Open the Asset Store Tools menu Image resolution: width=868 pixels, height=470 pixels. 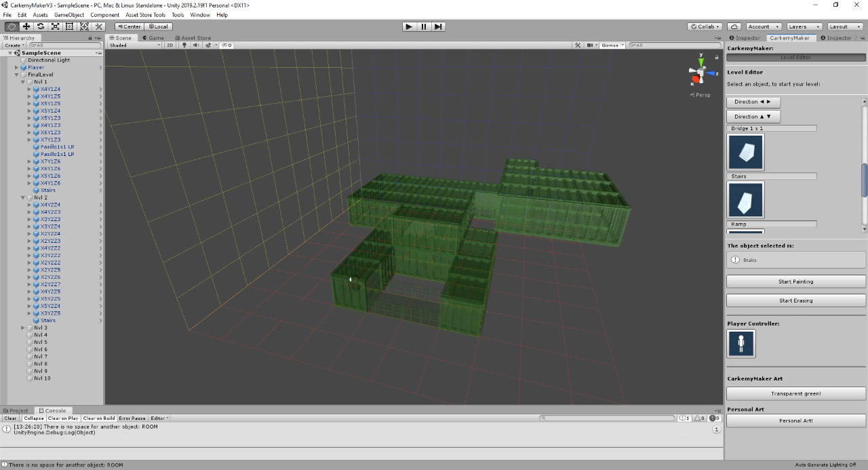(145, 15)
